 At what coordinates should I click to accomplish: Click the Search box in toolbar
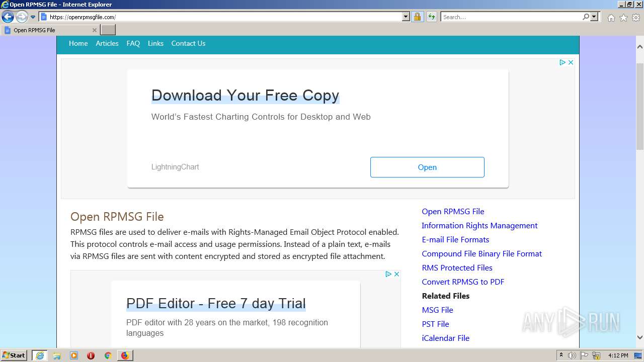tap(511, 17)
